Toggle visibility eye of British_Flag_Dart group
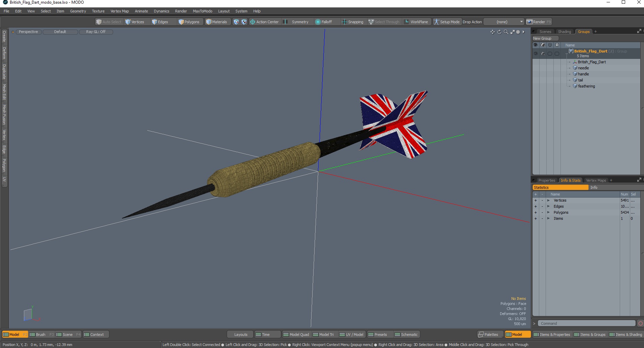Viewport: 644px width, 348px height. coord(535,54)
